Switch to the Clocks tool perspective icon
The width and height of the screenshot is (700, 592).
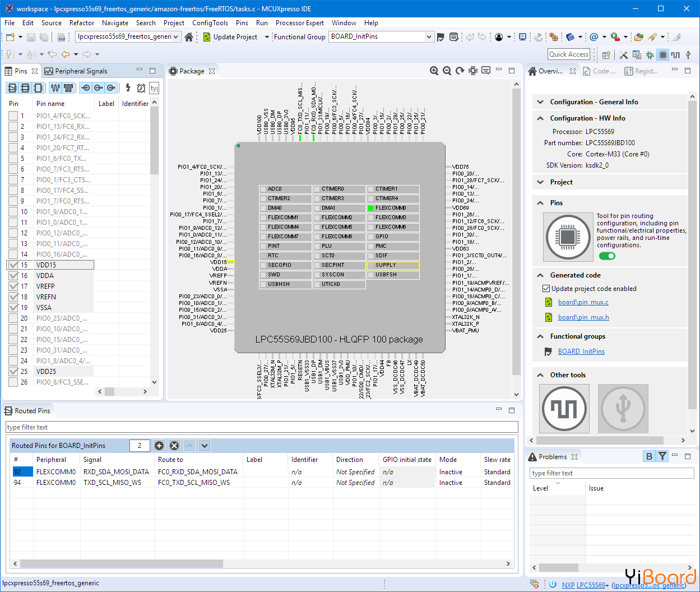pos(675,54)
